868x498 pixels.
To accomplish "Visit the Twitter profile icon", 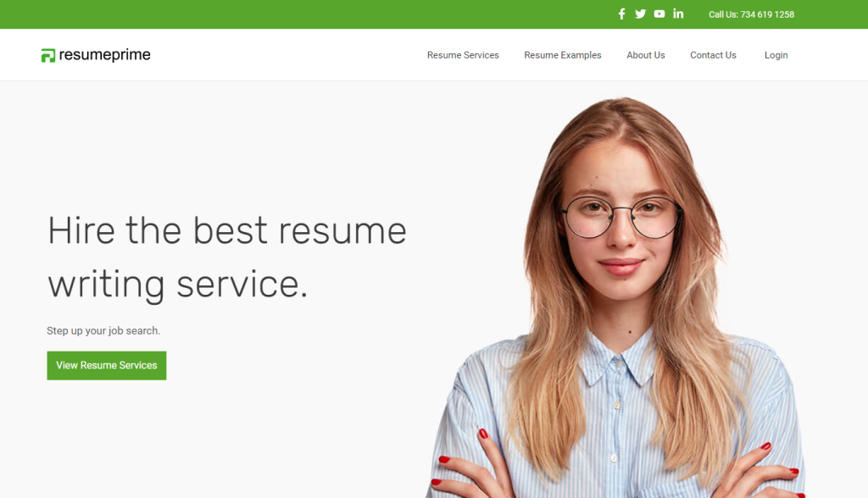I will coord(641,14).
